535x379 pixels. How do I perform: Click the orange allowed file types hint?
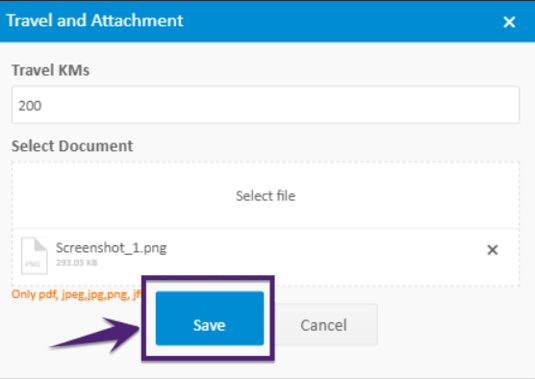[76, 294]
